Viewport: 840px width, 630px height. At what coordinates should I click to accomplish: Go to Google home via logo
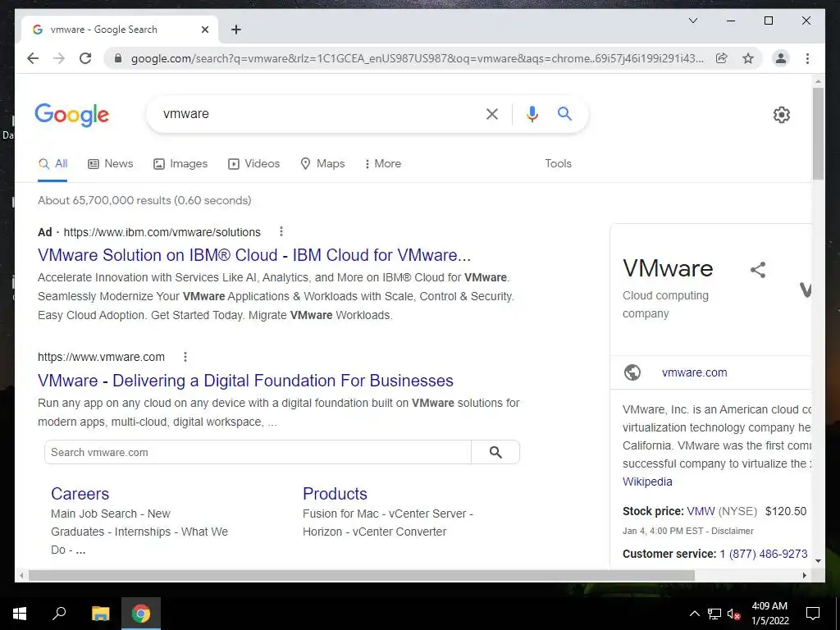(x=72, y=115)
